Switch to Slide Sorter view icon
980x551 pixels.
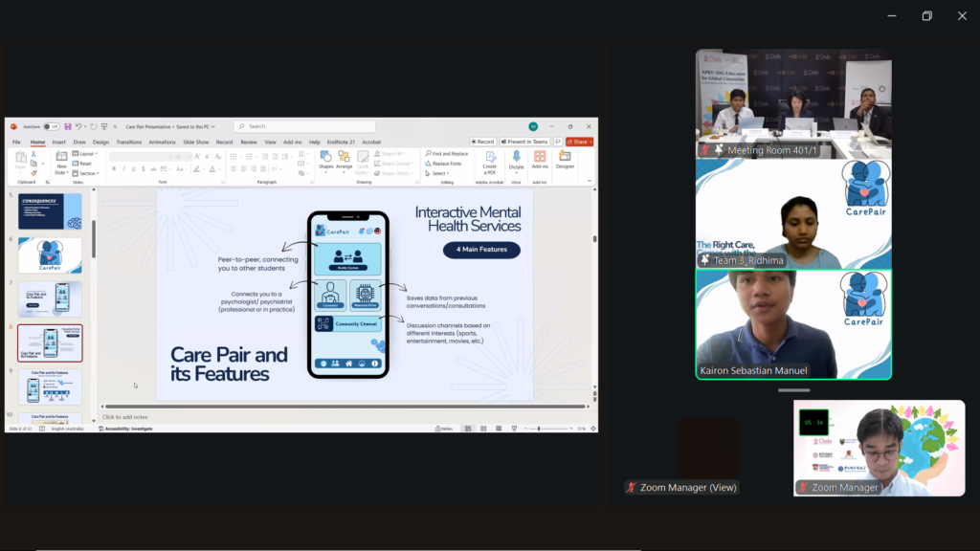(483, 429)
